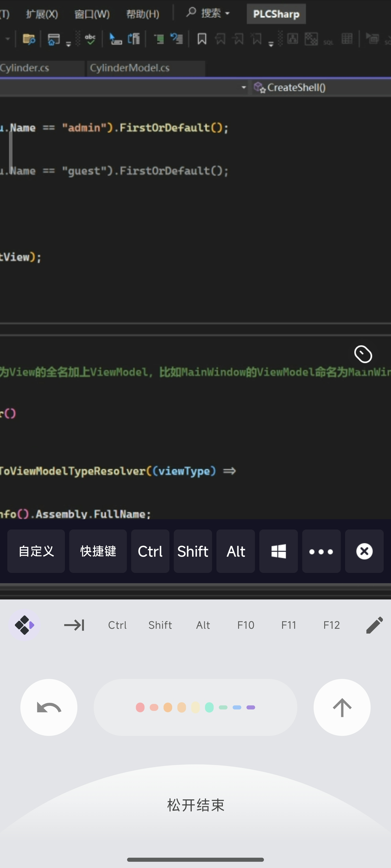Click the window-with-home toolbar icon
Viewport: 391px width, 868px height.
pyautogui.click(x=54, y=39)
